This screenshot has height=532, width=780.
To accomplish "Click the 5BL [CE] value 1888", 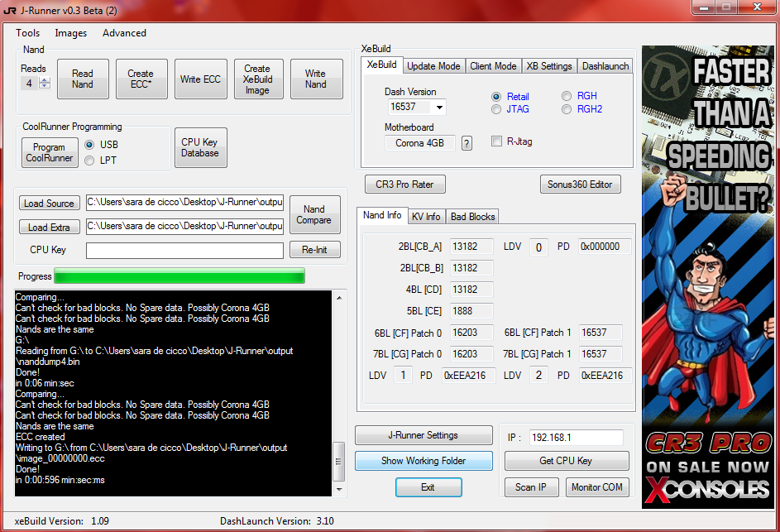I will pos(471,311).
